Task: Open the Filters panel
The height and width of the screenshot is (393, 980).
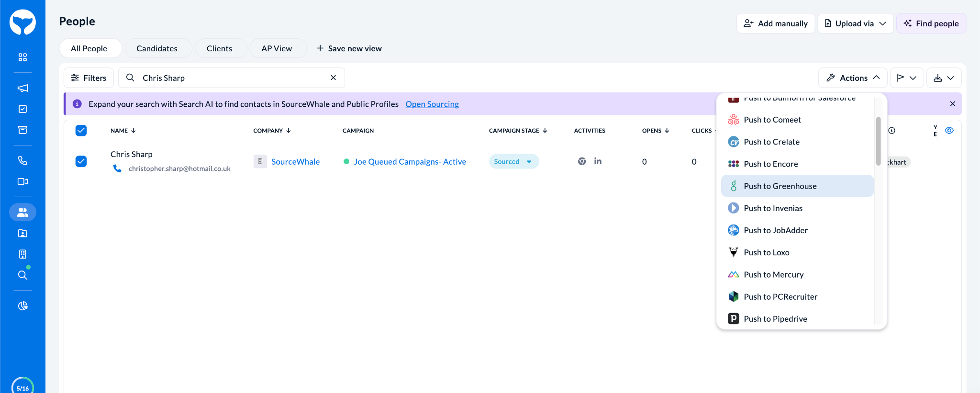Action: [x=89, y=78]
